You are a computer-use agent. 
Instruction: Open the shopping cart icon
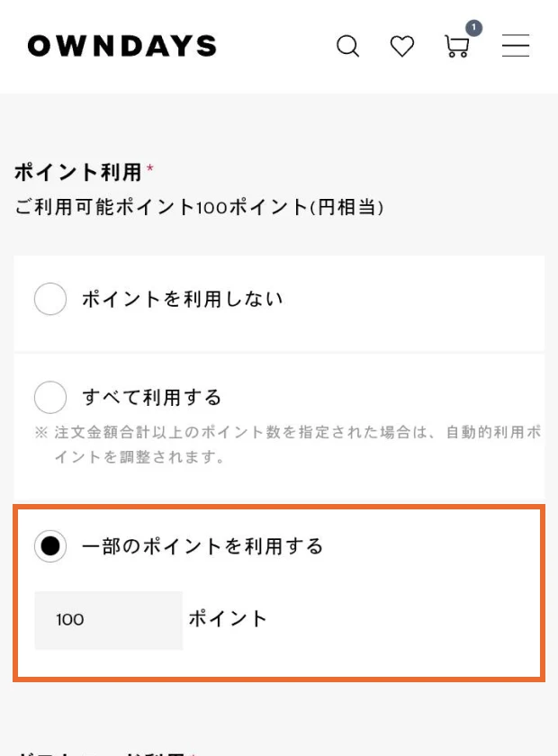coord(456,47)
